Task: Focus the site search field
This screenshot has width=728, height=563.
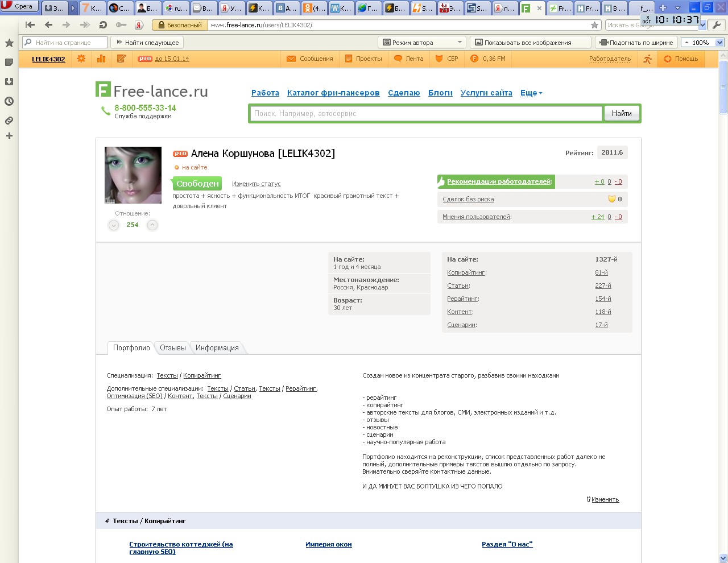Action: tap(427, 114)
